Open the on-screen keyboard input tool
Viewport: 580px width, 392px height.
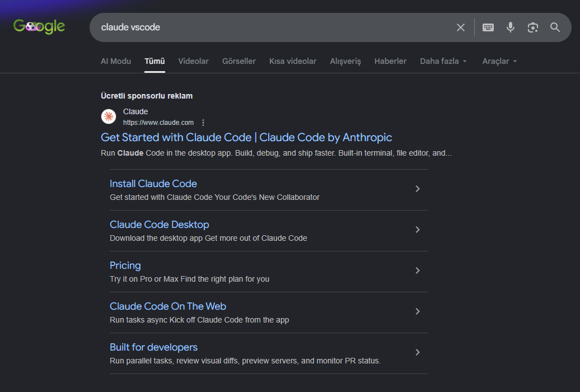coord(488,27)
